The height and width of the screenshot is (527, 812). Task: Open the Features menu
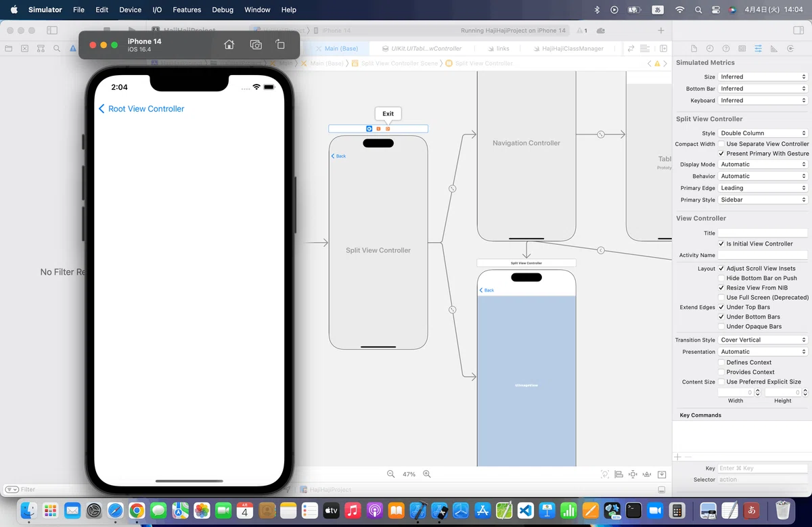click(187, 9)
